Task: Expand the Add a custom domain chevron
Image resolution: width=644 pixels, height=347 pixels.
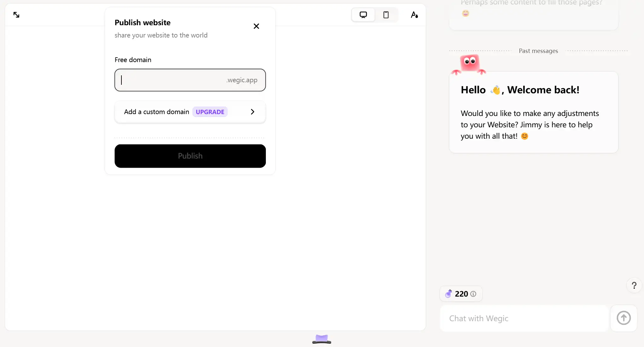Action: coord(252,112)
